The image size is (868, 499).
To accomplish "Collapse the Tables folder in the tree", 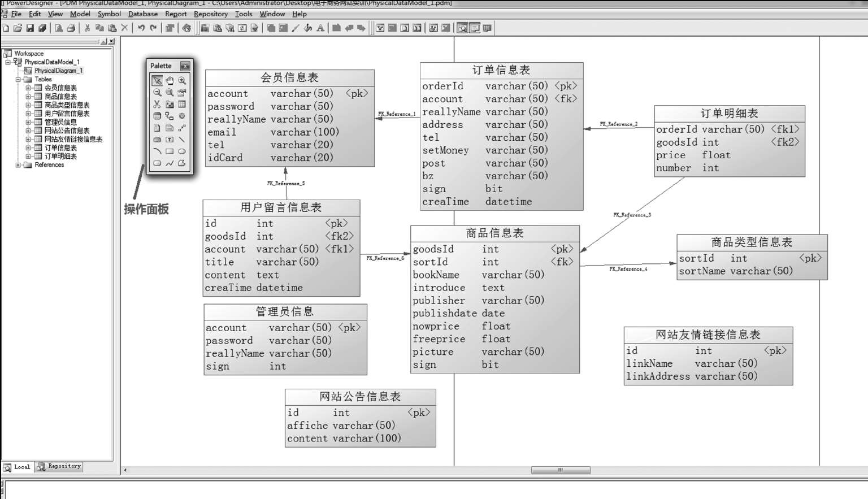I will click(18, 80).
